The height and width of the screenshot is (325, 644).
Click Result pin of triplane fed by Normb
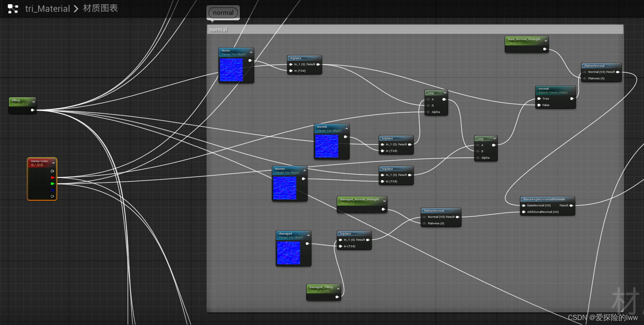pos(410,145)
